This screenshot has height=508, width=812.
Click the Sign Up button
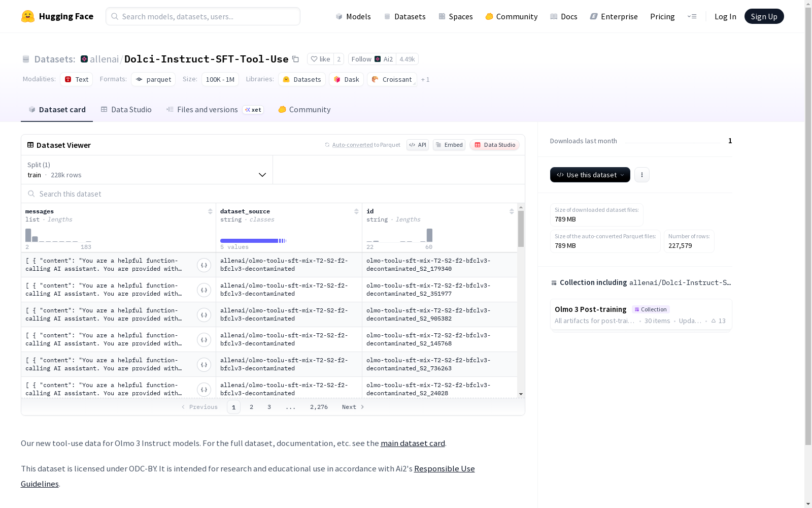(764, 16)
